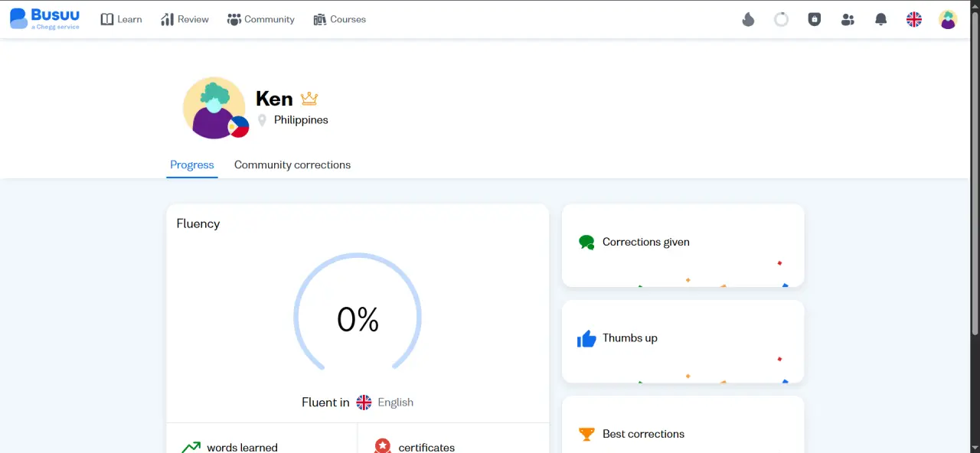
Task: Open the streak flame icon
Action: point(748,19)
